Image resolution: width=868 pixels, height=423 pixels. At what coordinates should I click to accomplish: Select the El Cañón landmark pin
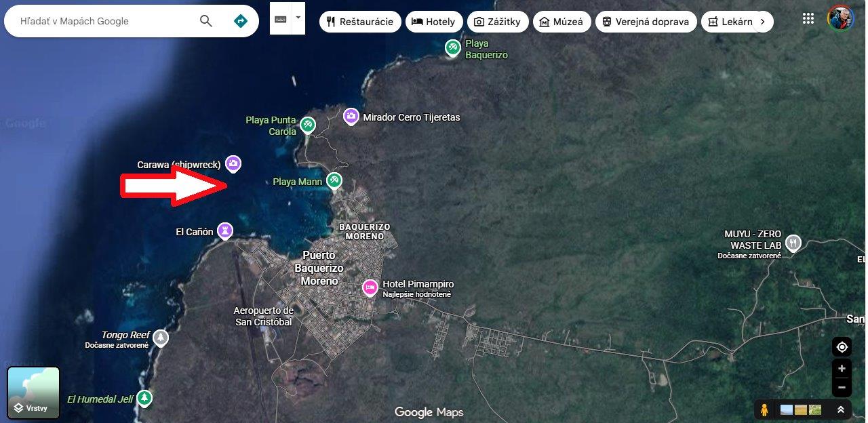(225, 230)
